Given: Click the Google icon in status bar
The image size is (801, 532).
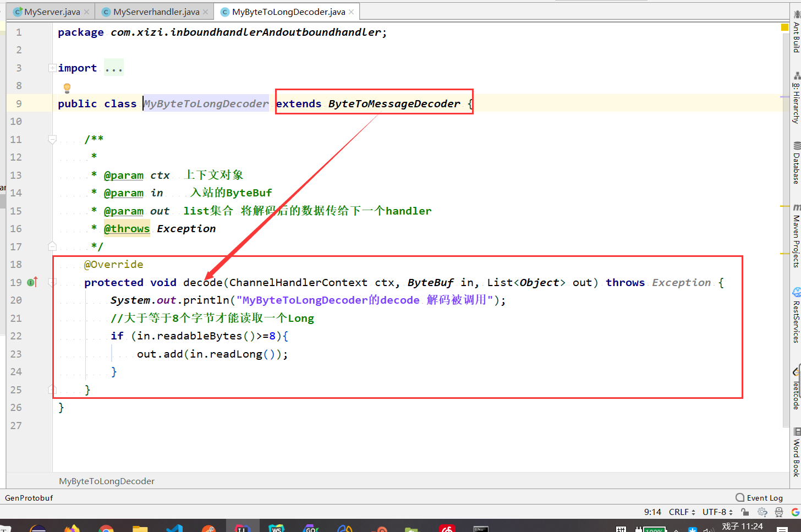Looking at the screenshot, I should click(x=795, y=512).
